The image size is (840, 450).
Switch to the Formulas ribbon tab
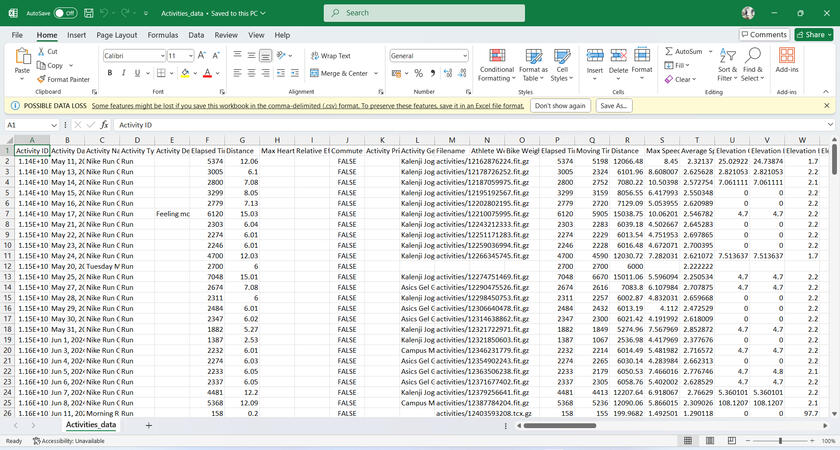[x=163, y=34]
